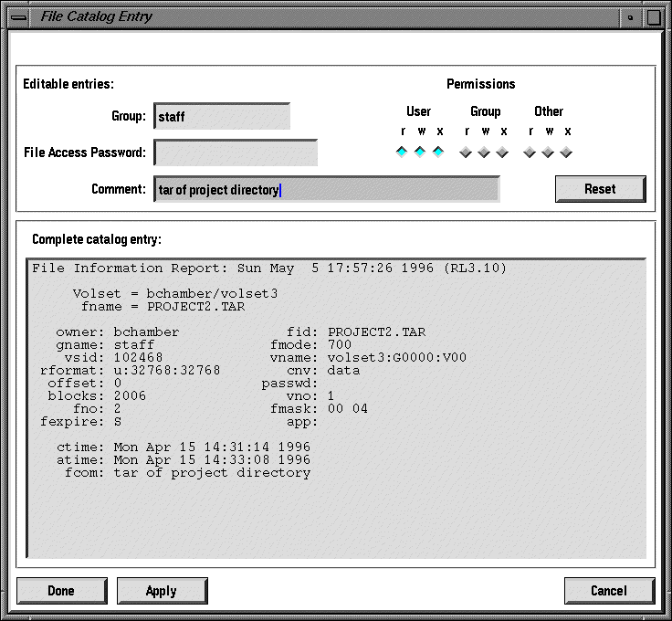The height and width of the screenshot is (621, 672).
Task: Focus the File Access Password field
Action: click(x=236, y=153)
